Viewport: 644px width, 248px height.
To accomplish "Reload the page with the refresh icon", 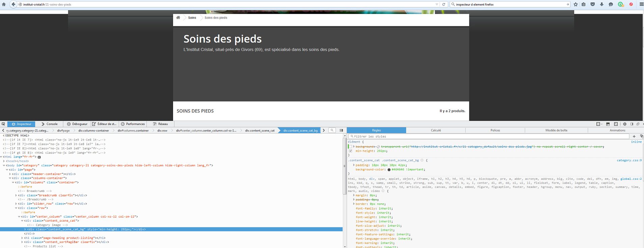I will 444,4.
